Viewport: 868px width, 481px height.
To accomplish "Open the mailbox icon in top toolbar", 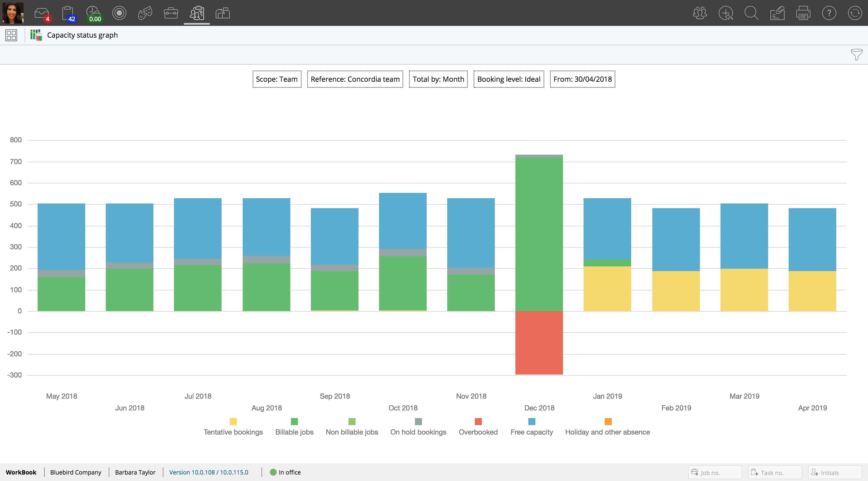I will (223, 14).
